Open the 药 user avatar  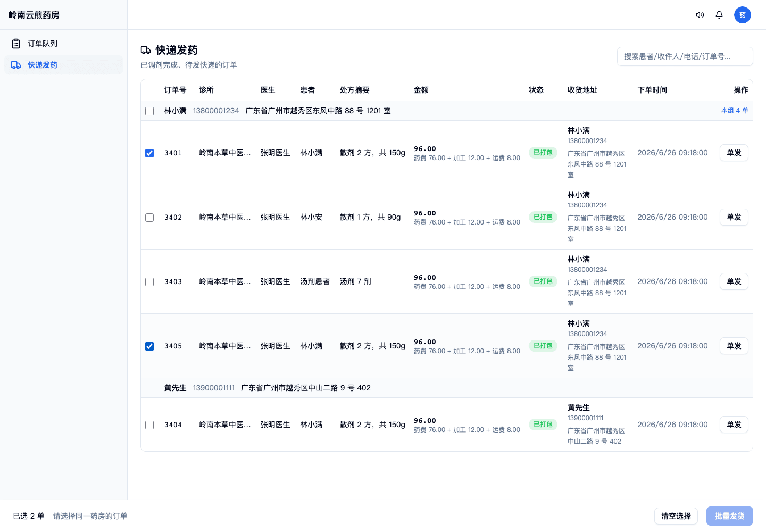click(x=743, y=15)
